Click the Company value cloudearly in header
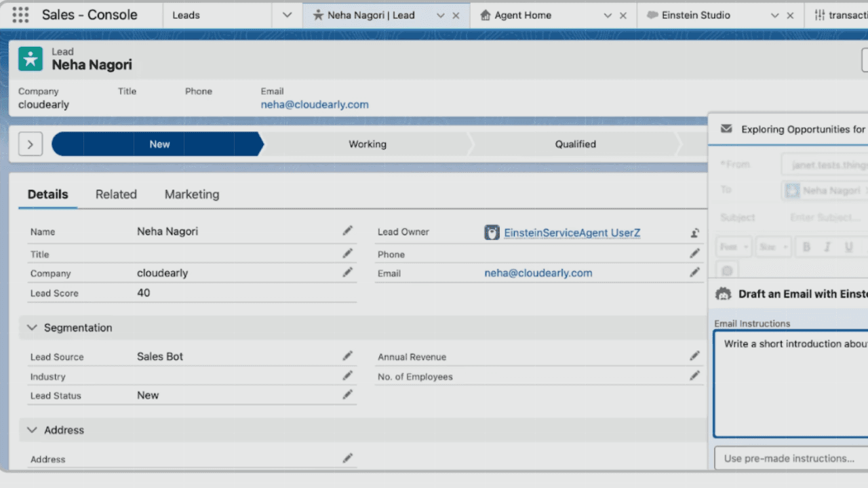The height and width of the screenshot is (488, 868). pos(43,104)
